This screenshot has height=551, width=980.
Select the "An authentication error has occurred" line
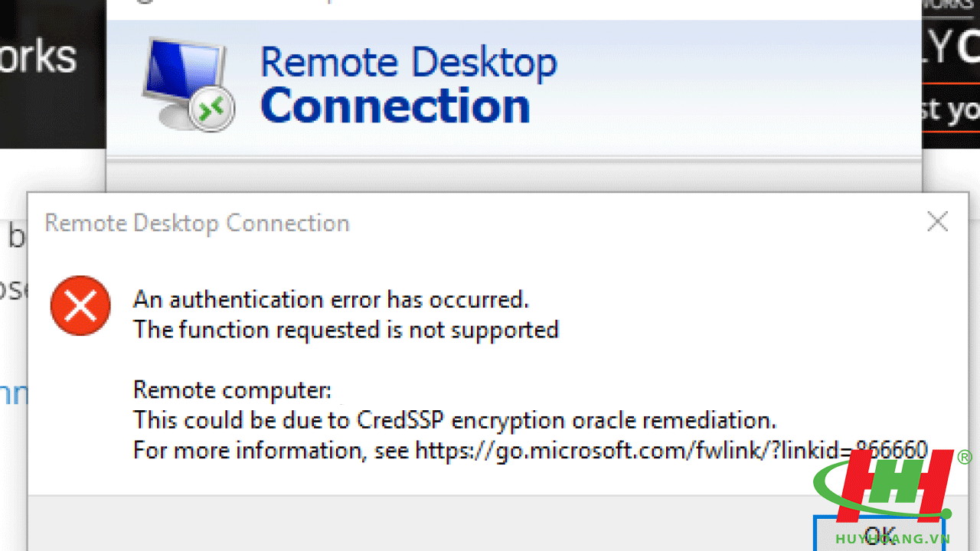coord(331,299)
